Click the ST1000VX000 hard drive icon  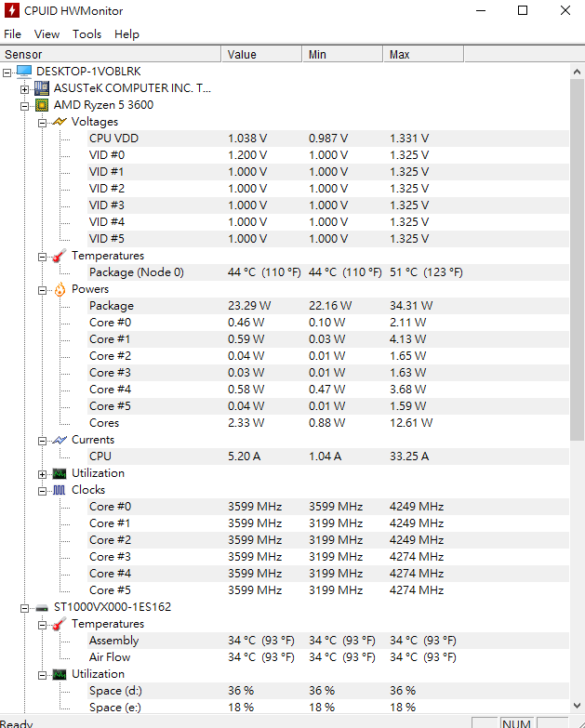pyautogui.click(x=42, y=608)
